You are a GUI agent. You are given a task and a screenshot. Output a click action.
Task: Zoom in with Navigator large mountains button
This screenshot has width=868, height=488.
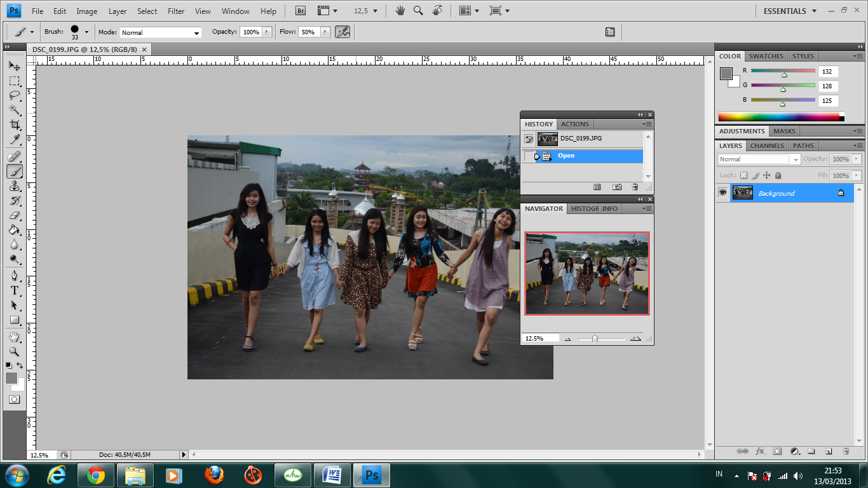pos(635,339)
